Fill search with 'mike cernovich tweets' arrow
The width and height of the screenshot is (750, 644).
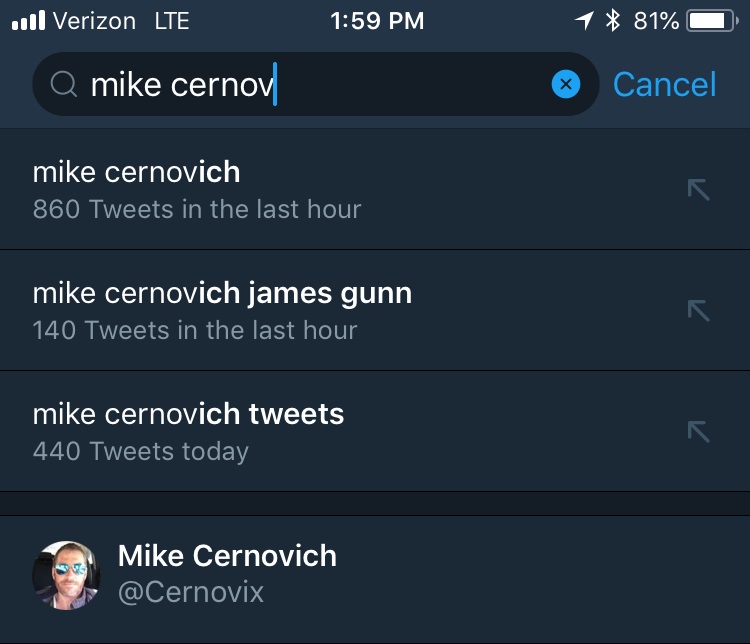[698, 432]
